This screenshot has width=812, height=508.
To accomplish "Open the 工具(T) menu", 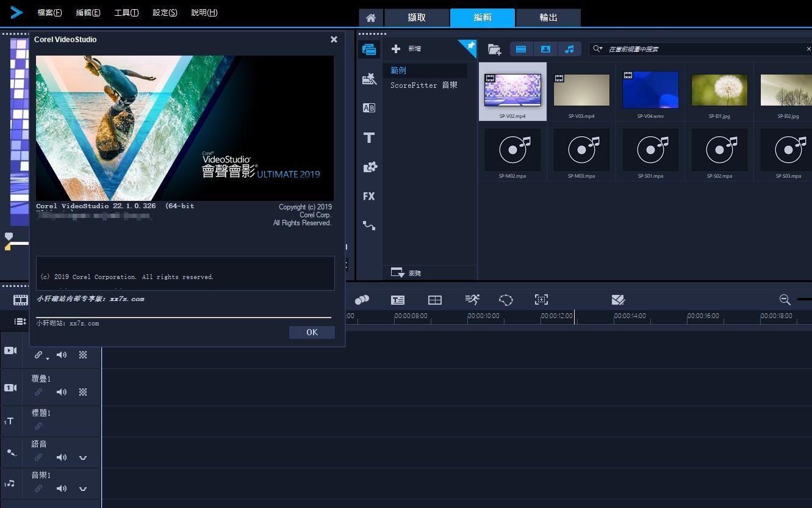I will [126, 13].
